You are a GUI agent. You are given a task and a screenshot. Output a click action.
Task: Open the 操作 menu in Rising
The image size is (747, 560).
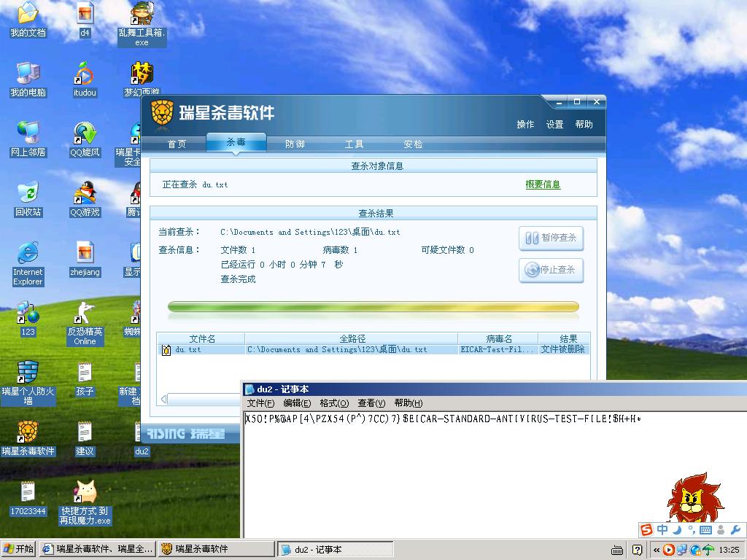click(x=525, y=124)
